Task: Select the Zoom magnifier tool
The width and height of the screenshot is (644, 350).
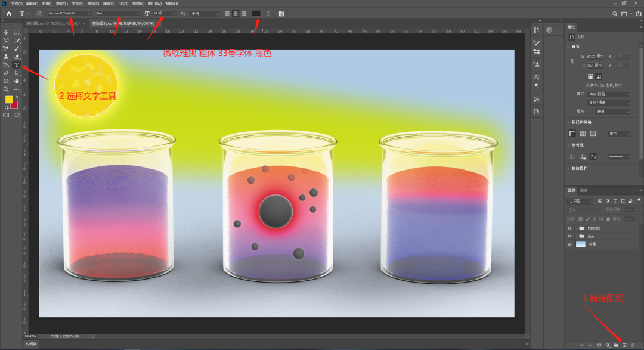Action: pyautogui.click(x=6, y=89)
